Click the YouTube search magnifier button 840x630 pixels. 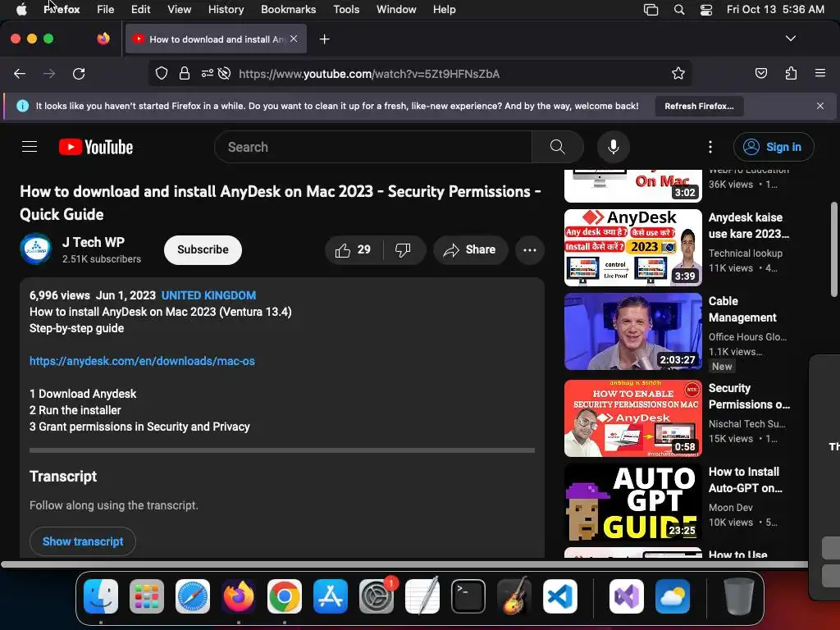pyautogui.click(x=557, y=147)
